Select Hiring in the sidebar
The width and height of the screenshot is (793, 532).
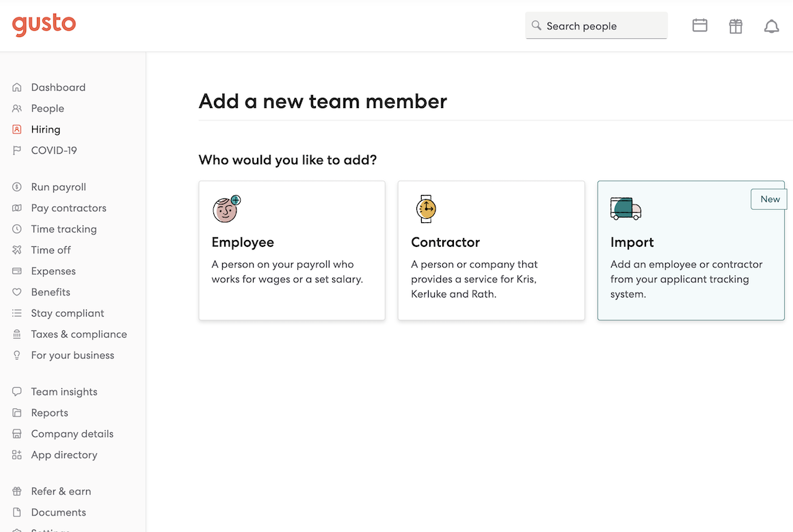[x=46, y=129]
